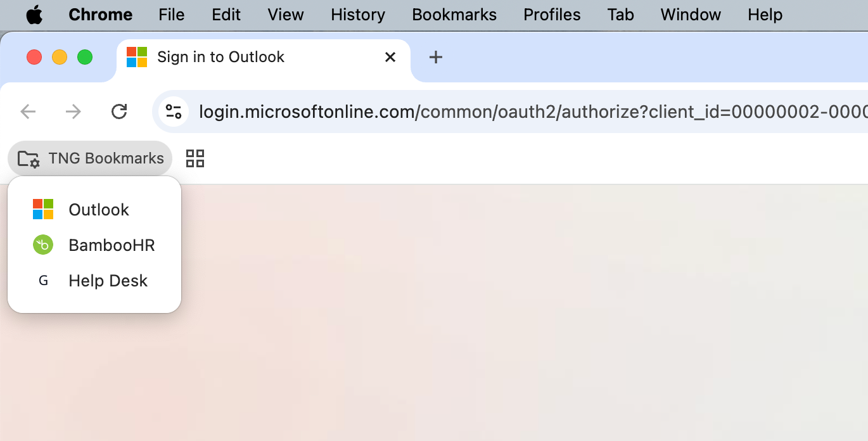
Task: Close the Sign in to Outlook tab
Action: tap(390, 58)
